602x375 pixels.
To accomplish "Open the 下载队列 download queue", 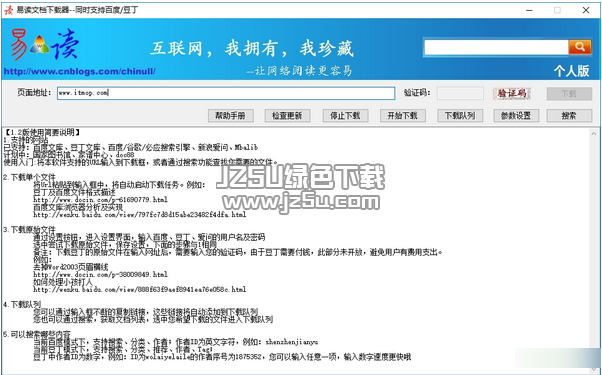I will click(460, 116).
